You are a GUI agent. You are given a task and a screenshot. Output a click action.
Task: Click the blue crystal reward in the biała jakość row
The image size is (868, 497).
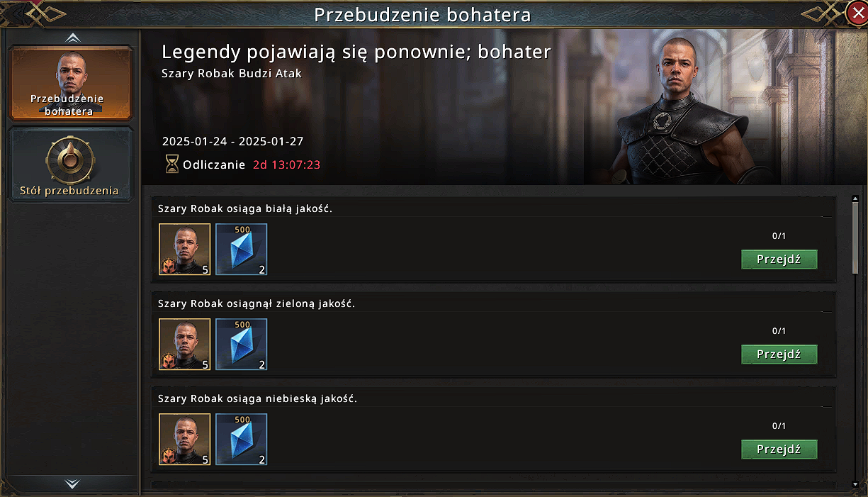[x=242, y=250]
